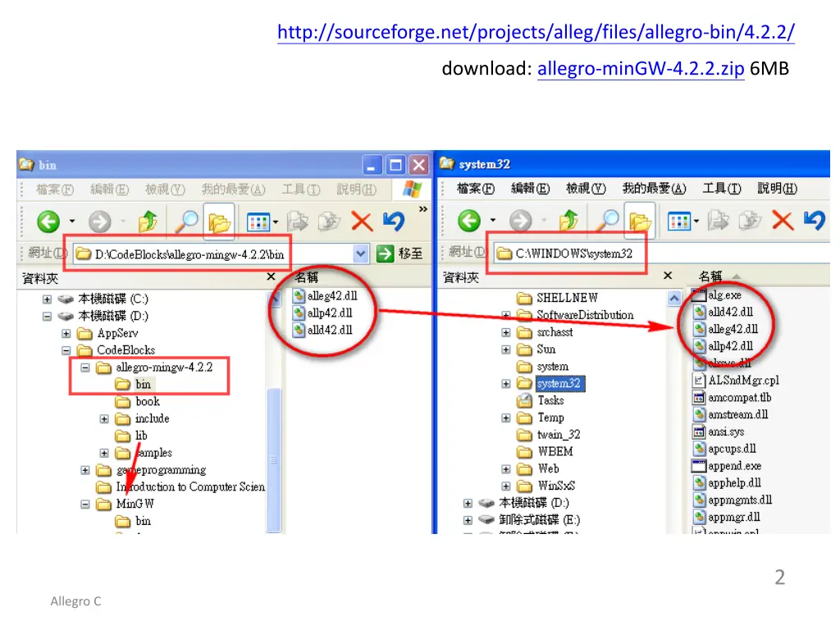The image size is (840, 630).
Task: Toggle the Folders pane button in system32 window
Action: [639, 221]
